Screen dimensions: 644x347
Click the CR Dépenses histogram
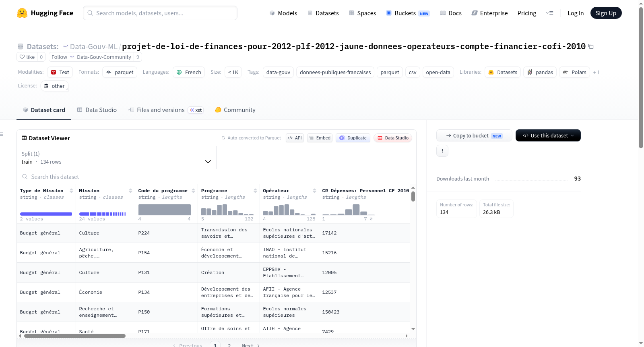(x=348, y=210)
